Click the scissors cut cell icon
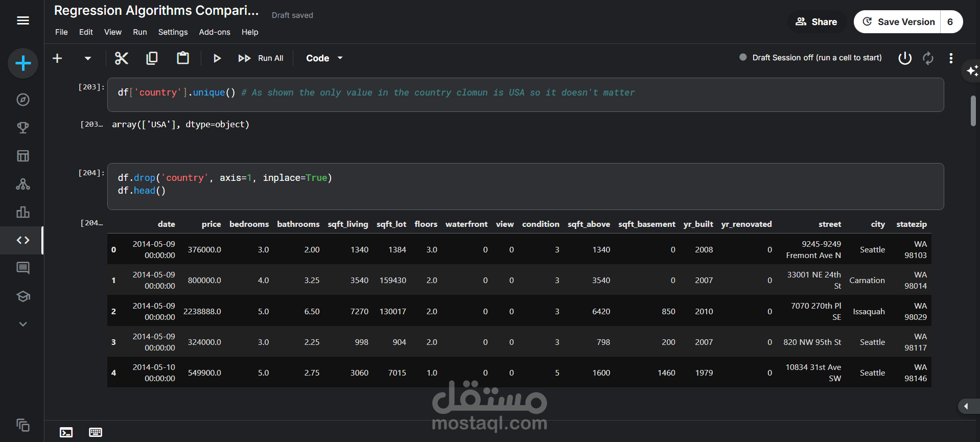The height and width of the screenshot is (442, 980). [121, 58]
